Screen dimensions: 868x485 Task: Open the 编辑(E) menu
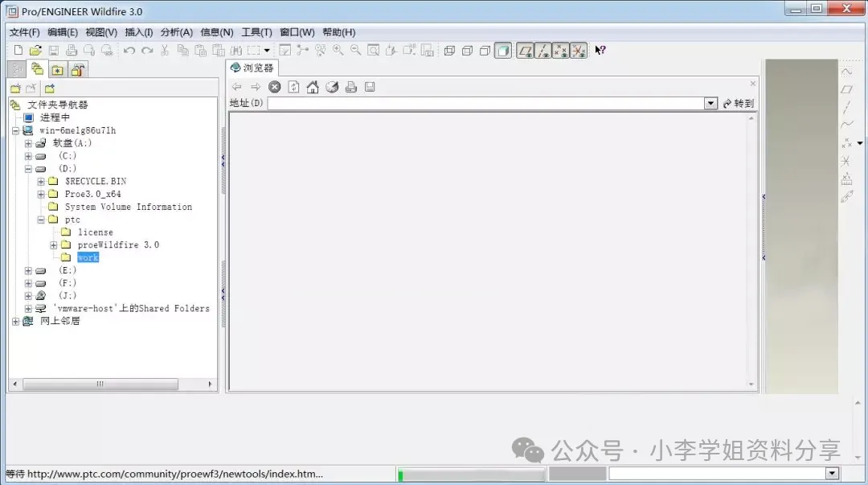(63, 32)
